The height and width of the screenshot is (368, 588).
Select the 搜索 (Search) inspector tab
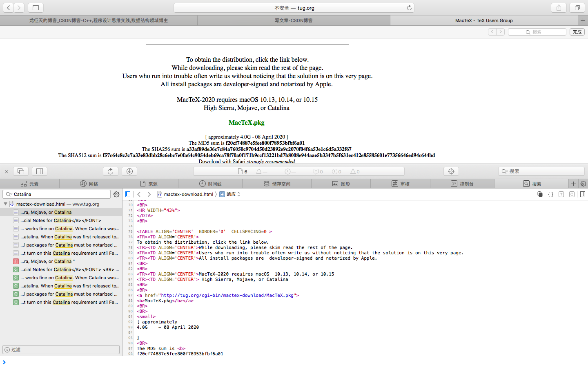531,184
